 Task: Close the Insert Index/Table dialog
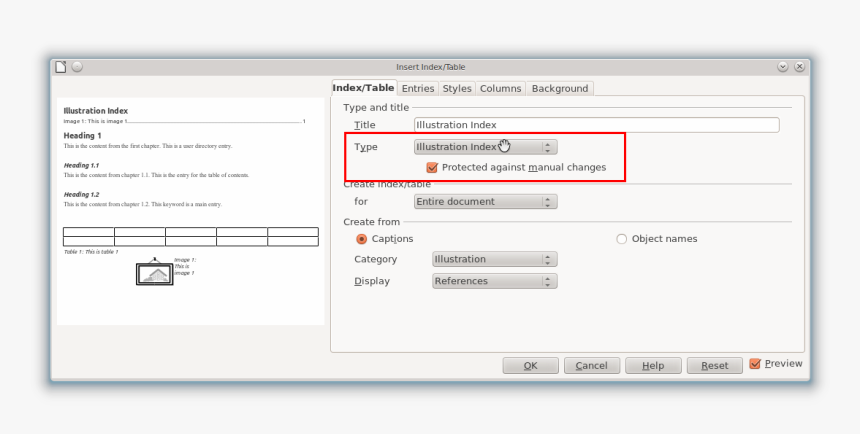click(x=800, y=67)
